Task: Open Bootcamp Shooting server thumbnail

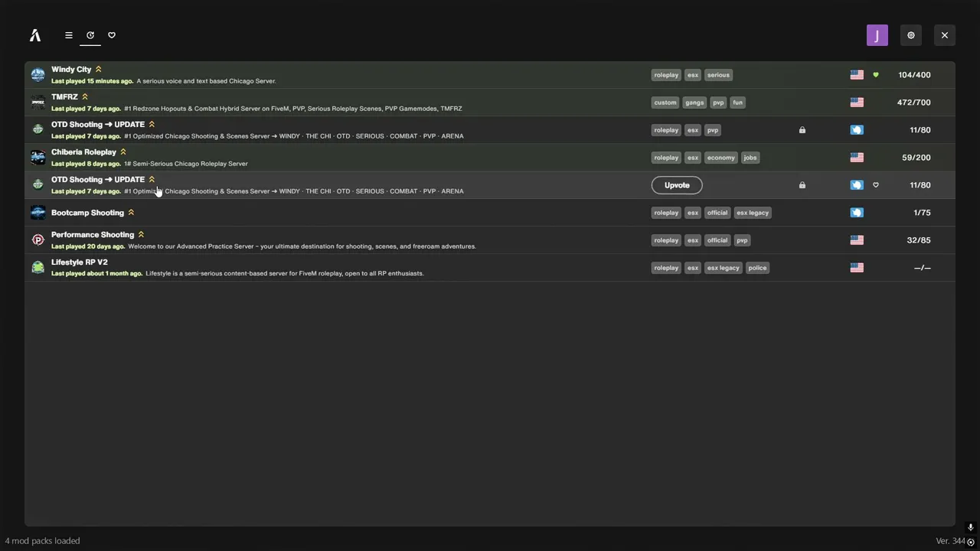Action: point(38,213)
